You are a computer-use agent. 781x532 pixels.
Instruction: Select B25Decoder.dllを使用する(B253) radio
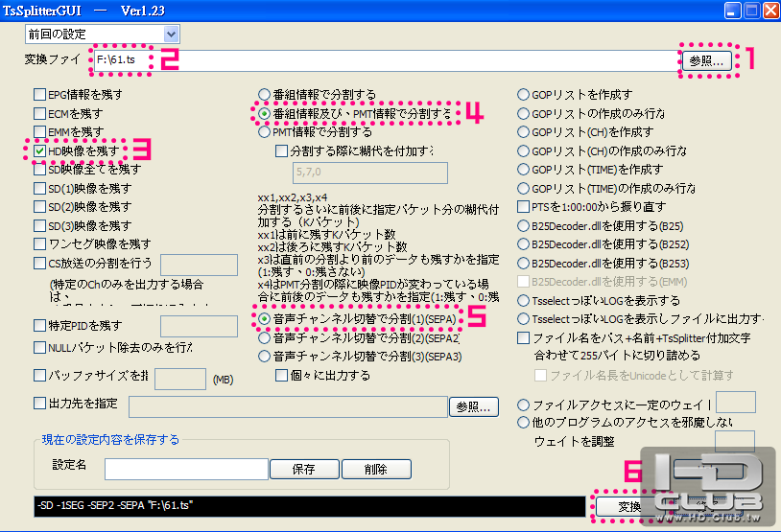(x=523, y=264)
